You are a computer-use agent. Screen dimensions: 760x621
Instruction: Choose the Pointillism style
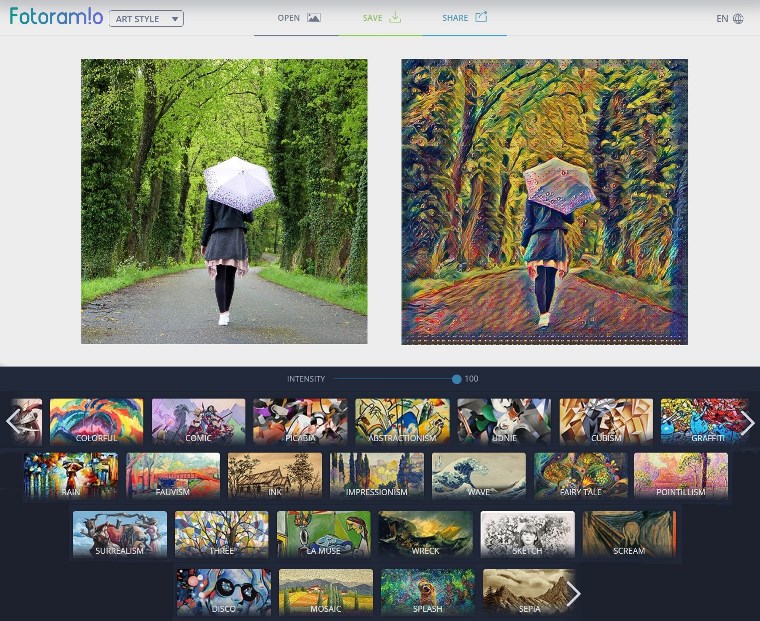pyautogui.click(x=680, y=475)
